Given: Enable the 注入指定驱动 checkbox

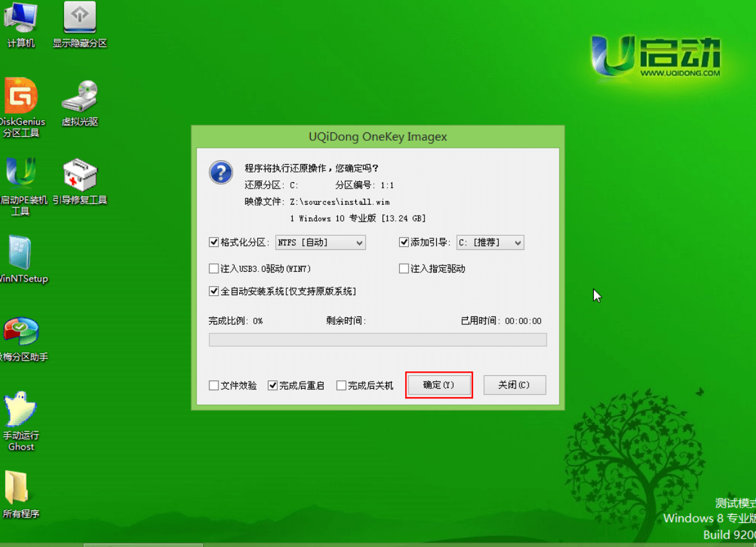Looking at the screenshot, I should (404, 269).
